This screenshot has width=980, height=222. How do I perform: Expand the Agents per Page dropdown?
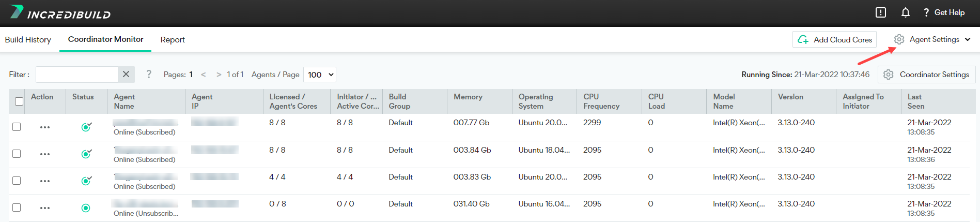[x=320, y=75]
